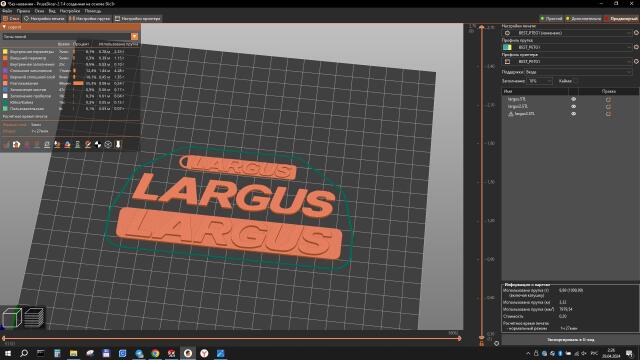Select Продвинутый expert mode button

click(621, 18)
